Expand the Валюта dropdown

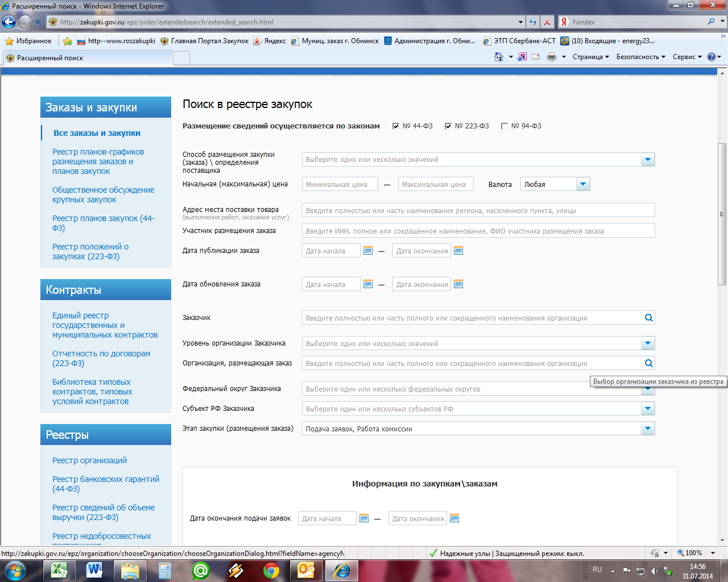click(x=582, y=184)
